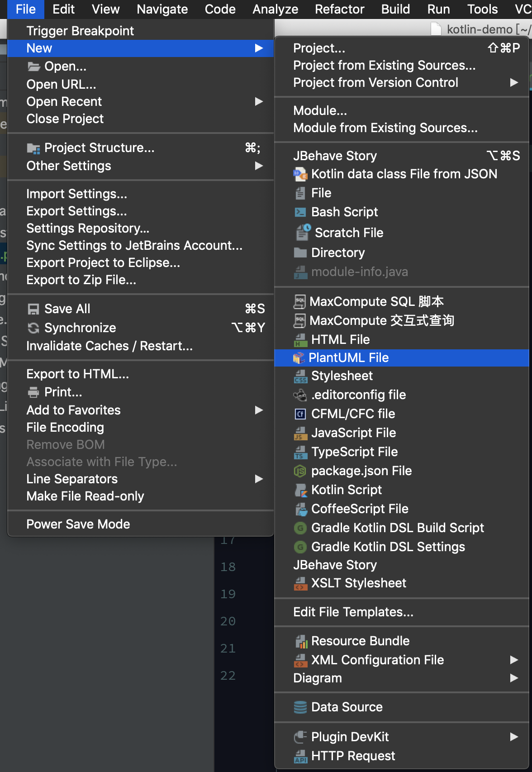Click the HTML File icon
This screenshot has height=772, width=532.
click(x=300, y=340)
